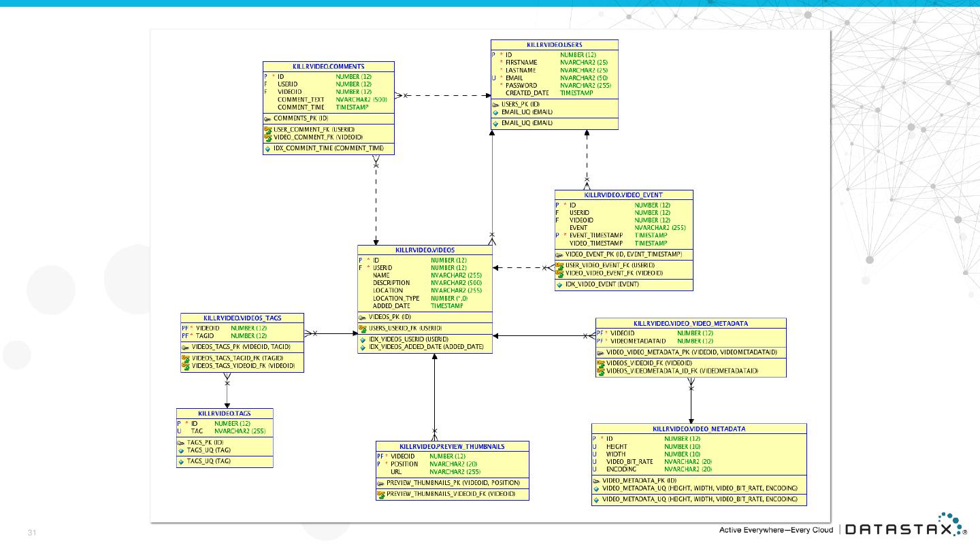Click the key icon beside USERS_PK
The image size is (980, 551).
tap(495, 104)
